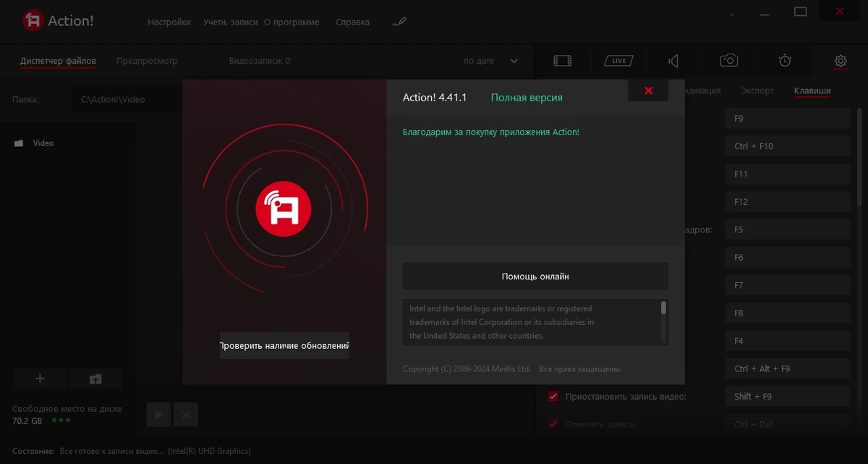This screenshot has width=868, height=464.
Task: Open the themes brush icon in the menu bar
Action: coord(399,22)
